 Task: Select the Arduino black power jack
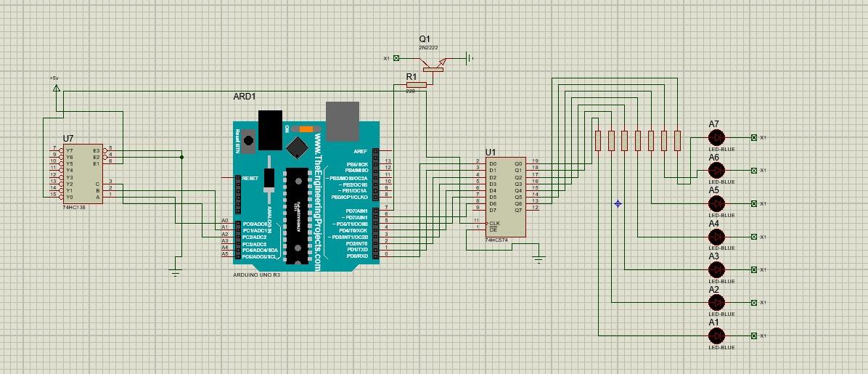tap(270, 130)
